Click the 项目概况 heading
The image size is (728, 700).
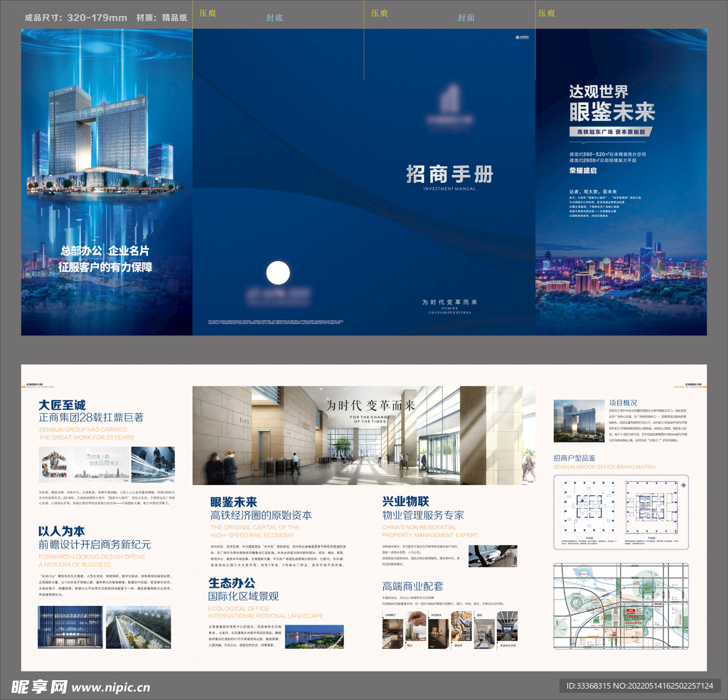(623, 403)
